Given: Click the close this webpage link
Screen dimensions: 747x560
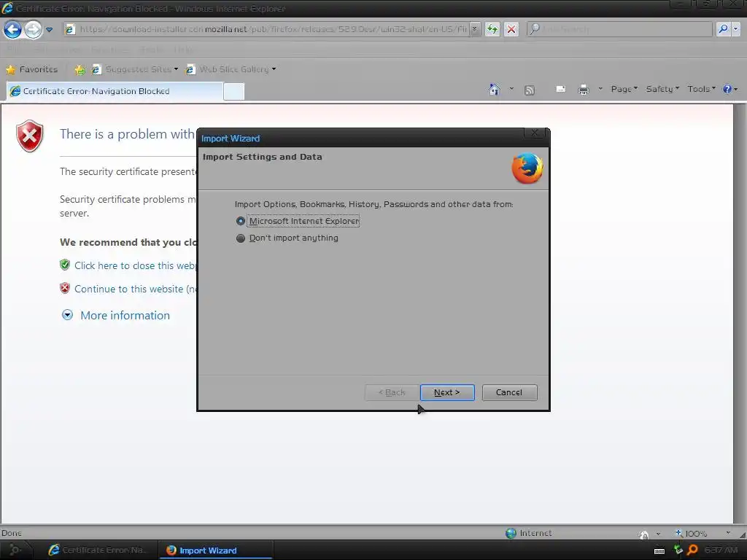Looking at the screenshot, I should 135,265.
